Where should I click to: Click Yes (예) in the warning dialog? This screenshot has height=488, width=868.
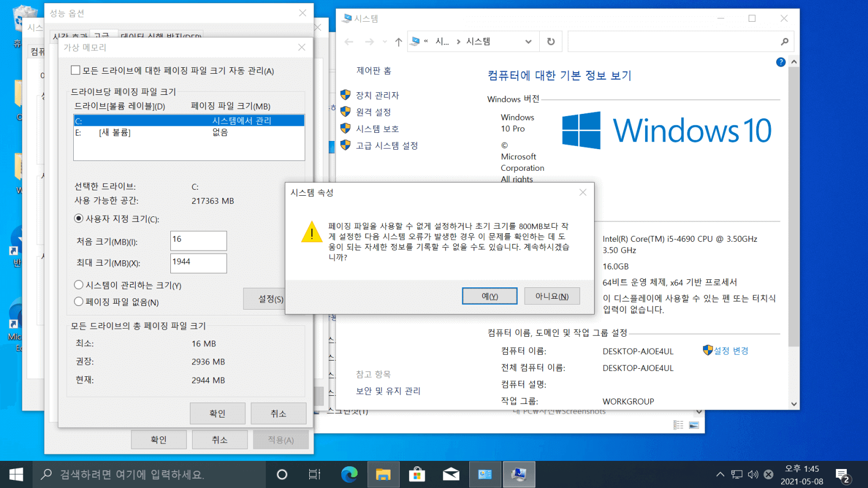(489, 296)
